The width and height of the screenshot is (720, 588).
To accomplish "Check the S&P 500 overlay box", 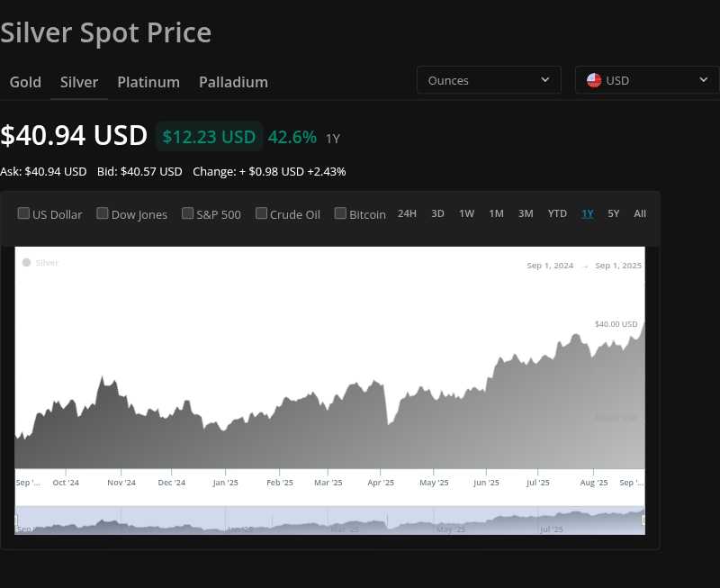I will [188, 213].
